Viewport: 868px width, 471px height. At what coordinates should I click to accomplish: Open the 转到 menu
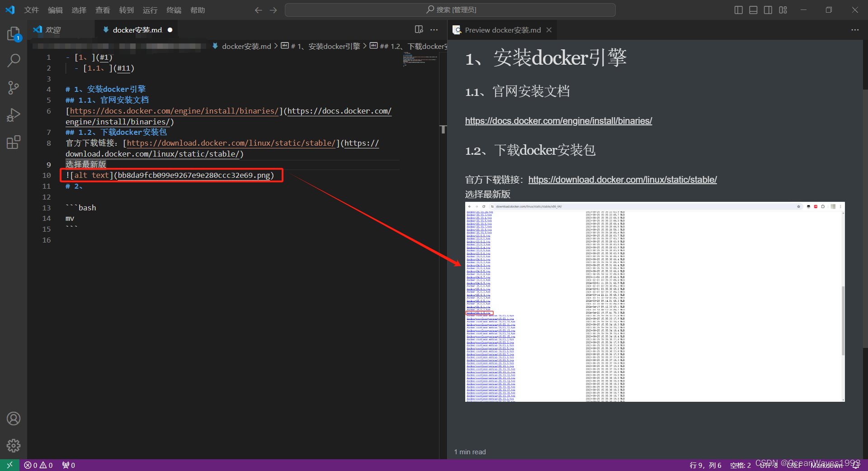tap(126, 10)
